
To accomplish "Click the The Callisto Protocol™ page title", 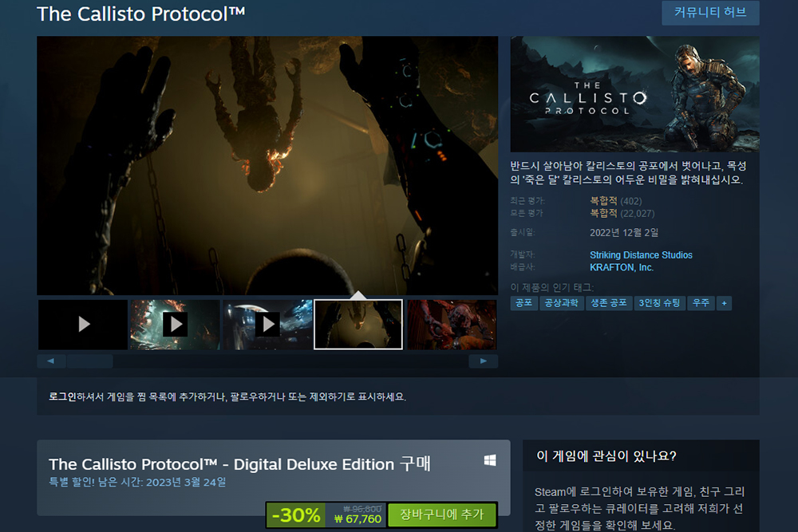I will point(141,14).
